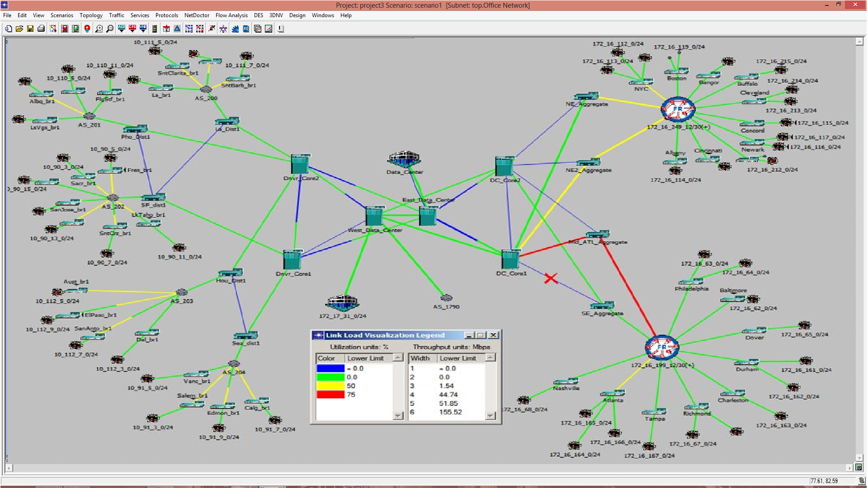Close the Link Load Visualization Legend
868x488 pixels.
(493, 335)
